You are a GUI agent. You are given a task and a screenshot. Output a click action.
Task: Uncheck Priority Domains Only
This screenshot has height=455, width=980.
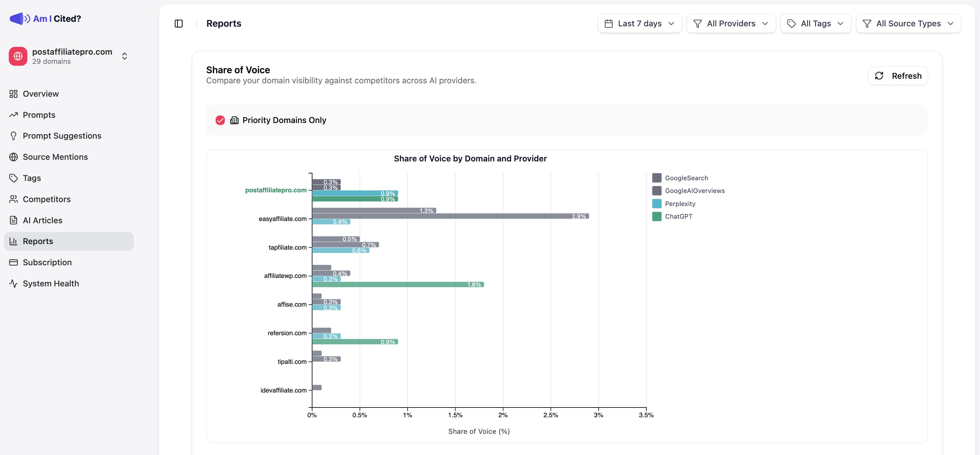coord(220,120)
